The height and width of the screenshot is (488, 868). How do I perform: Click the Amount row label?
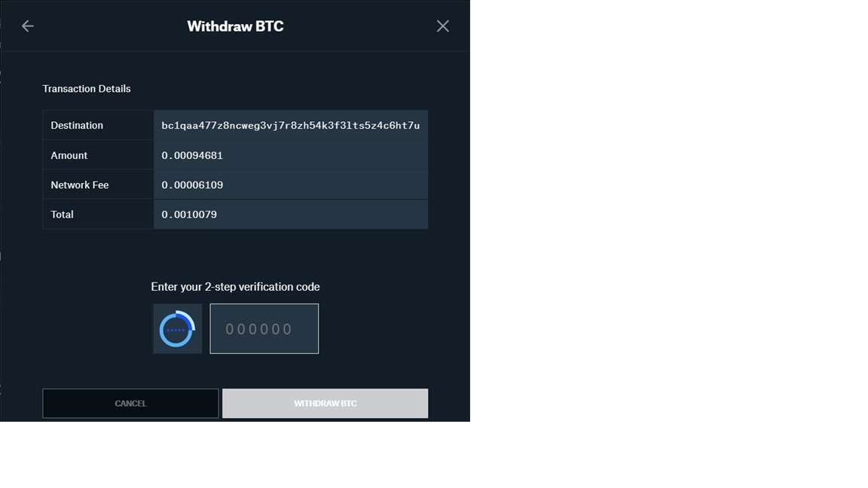coord(69,155)
